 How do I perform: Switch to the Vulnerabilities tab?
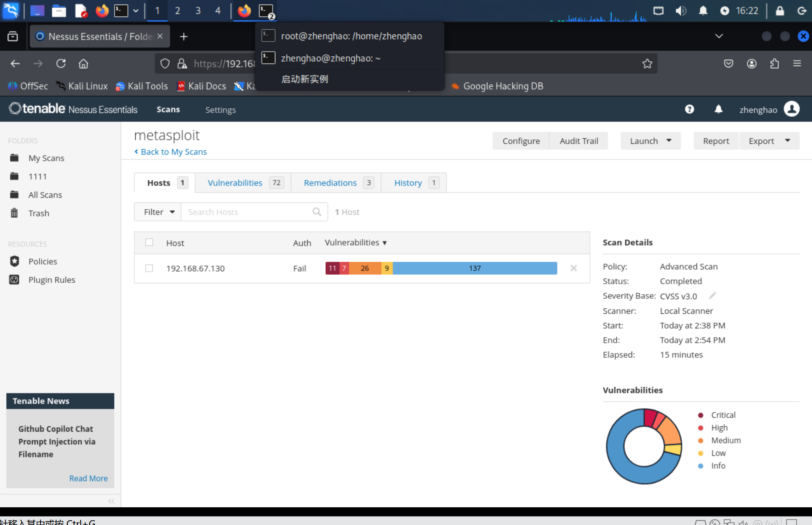(235, 183)
